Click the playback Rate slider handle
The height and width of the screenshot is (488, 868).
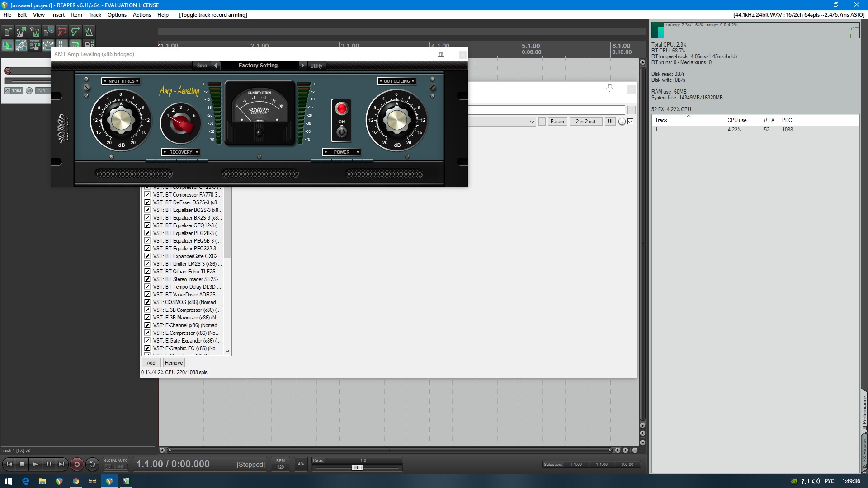click(x=357, y=468)
